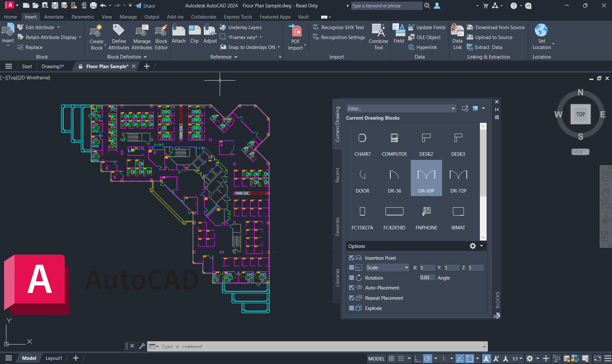Expand the Edit Attribute dropdown
Viewport: 612px width, 364px height.
coord(58,27)
